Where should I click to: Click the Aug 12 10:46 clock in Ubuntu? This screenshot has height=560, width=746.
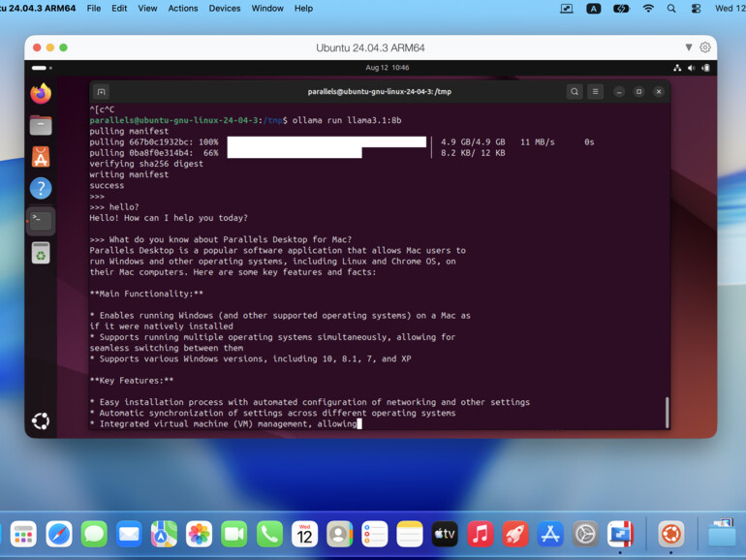[x=388, y=68]
